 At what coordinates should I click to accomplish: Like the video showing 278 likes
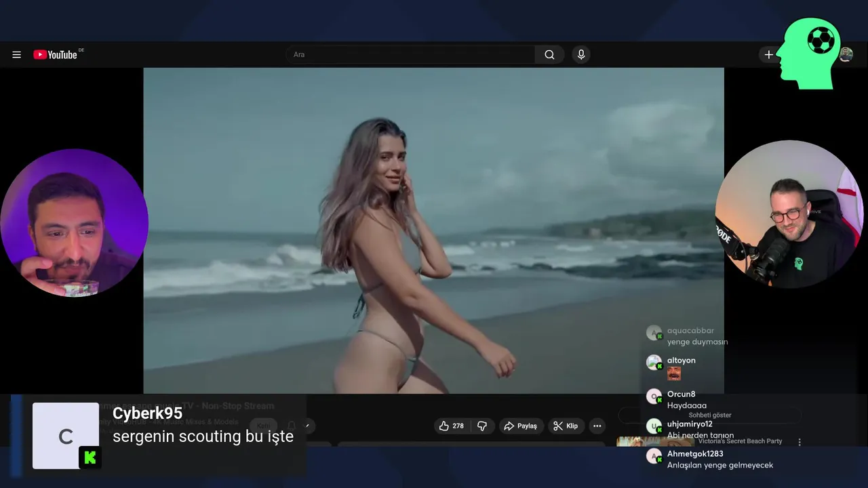pyautogui.click(x=451, y=426)
